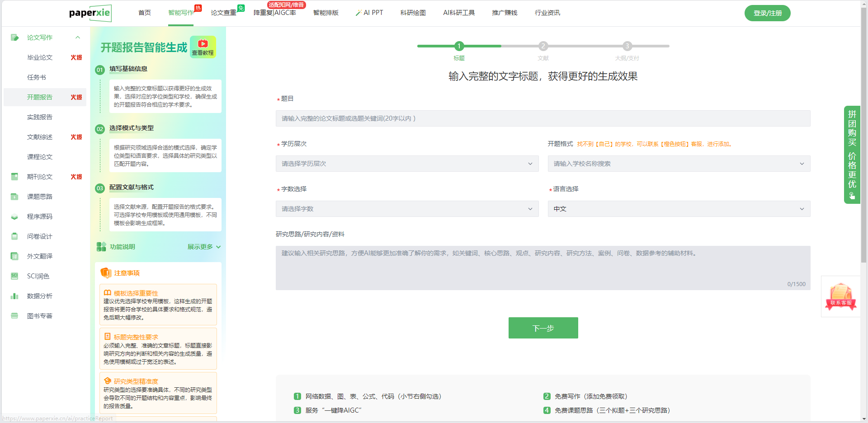
Task: Click the 题目 title input field
Action: (542, 118)
